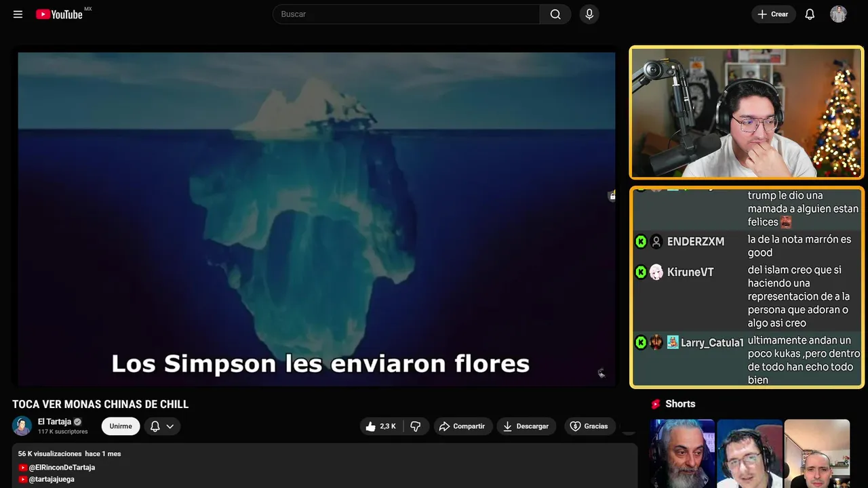This screenshot has height=488, width=868.
Task: Open the hamburger guide menu
Action: coord(18,14)
